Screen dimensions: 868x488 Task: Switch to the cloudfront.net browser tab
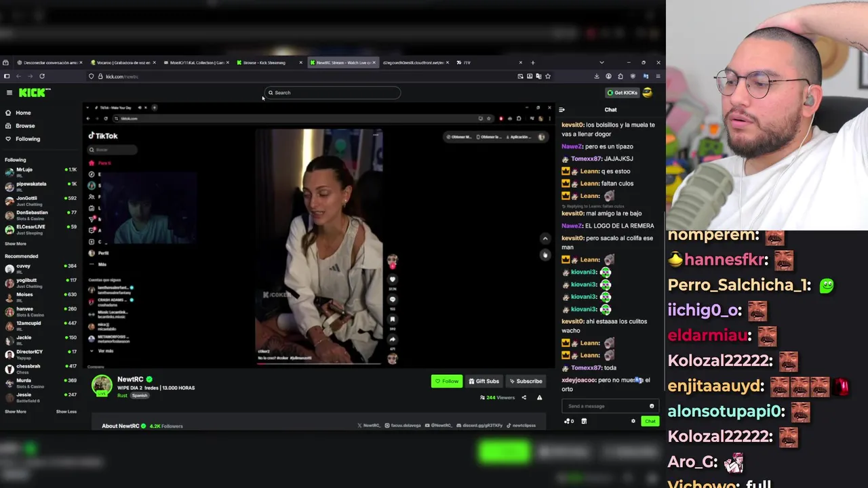click(414, 62)
